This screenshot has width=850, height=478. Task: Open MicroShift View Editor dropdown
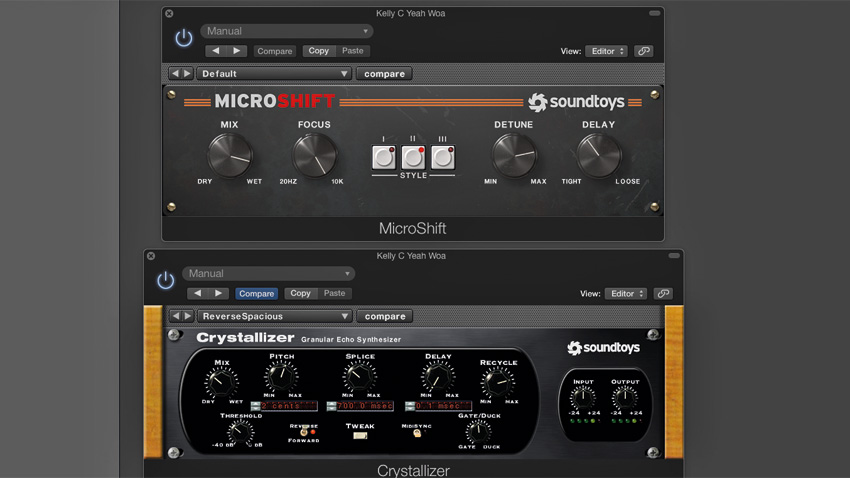point(606,51)
